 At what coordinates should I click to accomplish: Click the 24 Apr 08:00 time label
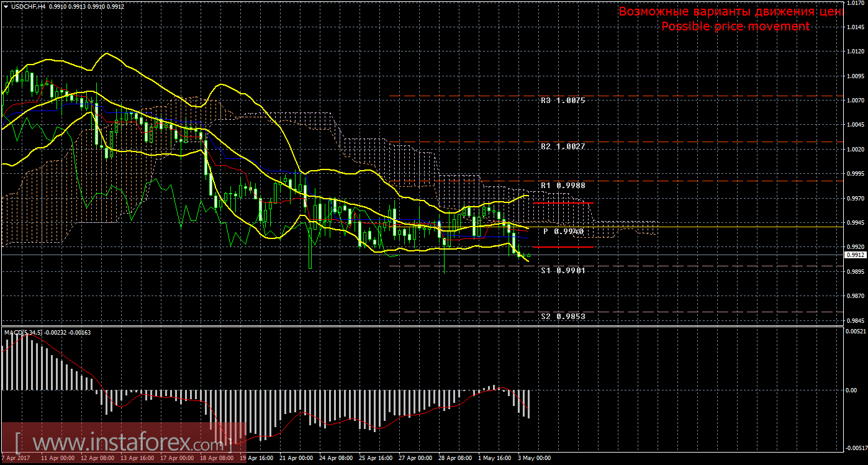coord(336,458)
